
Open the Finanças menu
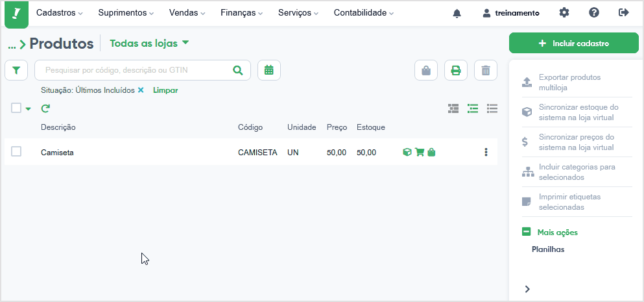pyautogui.click(x=241, y=13)
